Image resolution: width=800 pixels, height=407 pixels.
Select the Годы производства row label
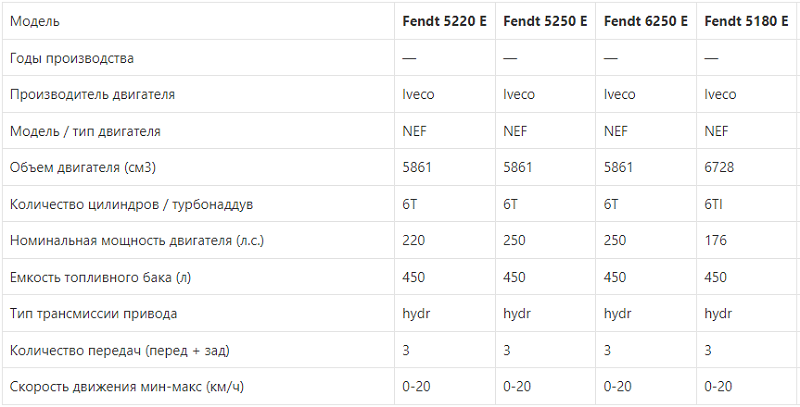(72, 58)
